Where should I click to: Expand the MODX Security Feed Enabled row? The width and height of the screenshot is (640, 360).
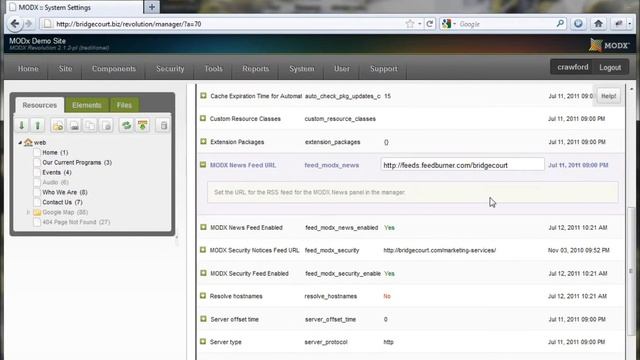(203, 273)
